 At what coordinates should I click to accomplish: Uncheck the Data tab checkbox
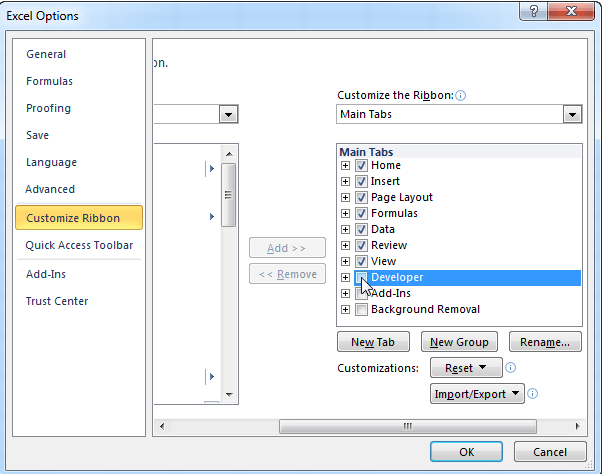(361, 229)
